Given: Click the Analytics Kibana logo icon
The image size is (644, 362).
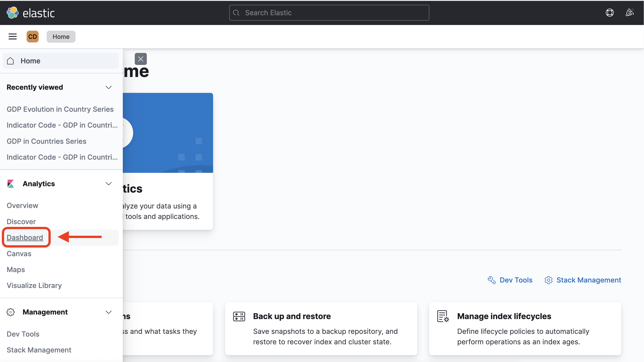Looking at the screenshot, I should 10,184.
